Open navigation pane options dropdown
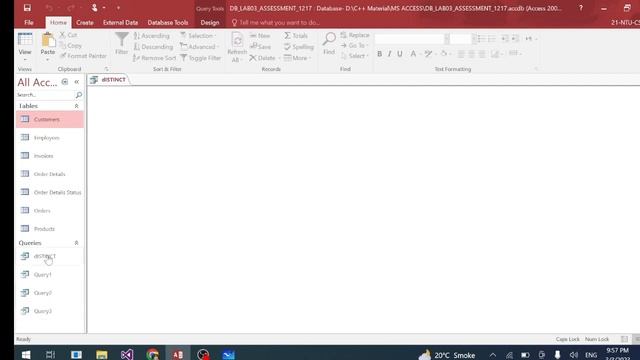The image size is (640, 360). [x=65, y=82]
